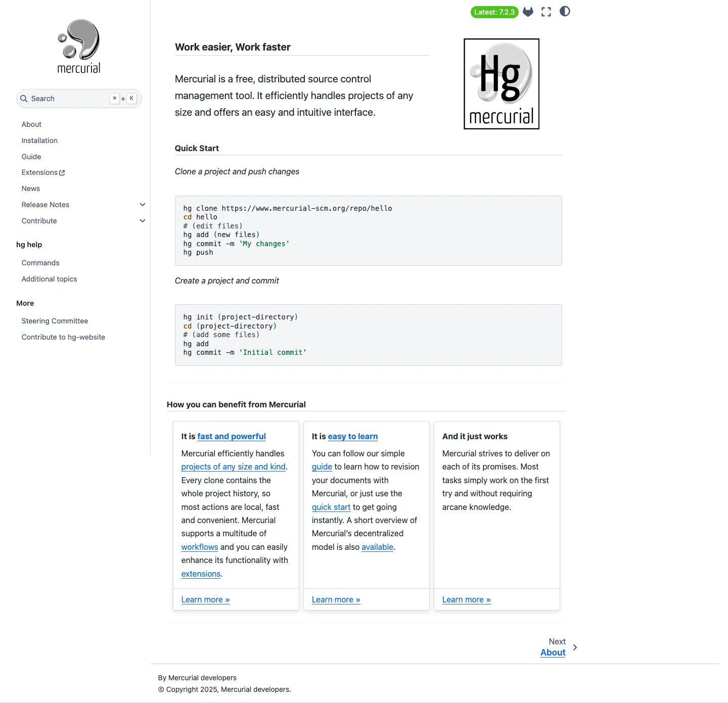Click the 'hg help' sidebar section caption
This screenshot has width=728, height=703.
29,245
